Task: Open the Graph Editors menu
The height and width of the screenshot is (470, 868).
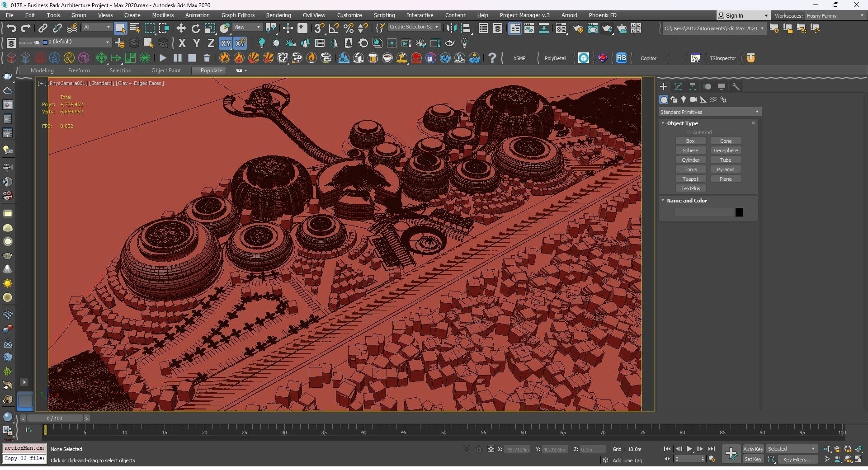Action: pos(238,15)
